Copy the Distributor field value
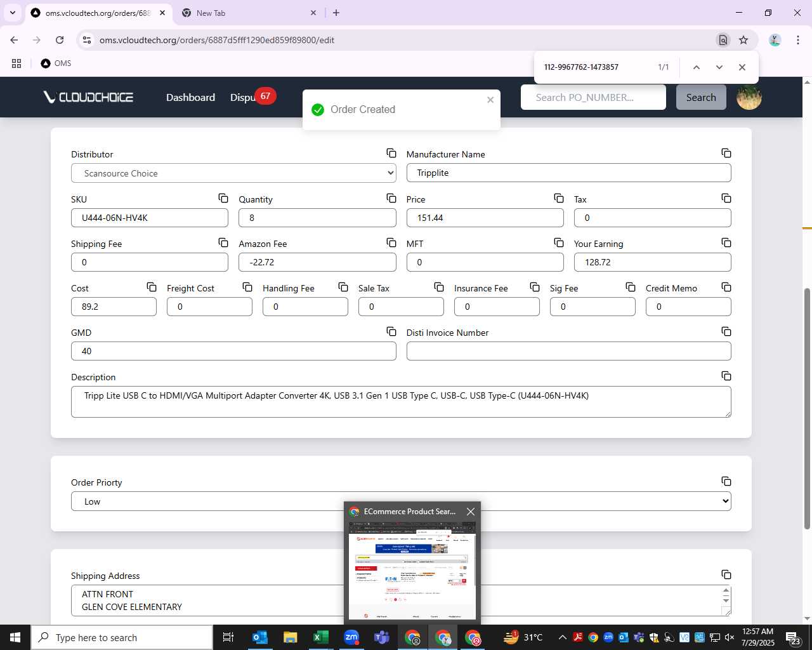 pos(391,154)
